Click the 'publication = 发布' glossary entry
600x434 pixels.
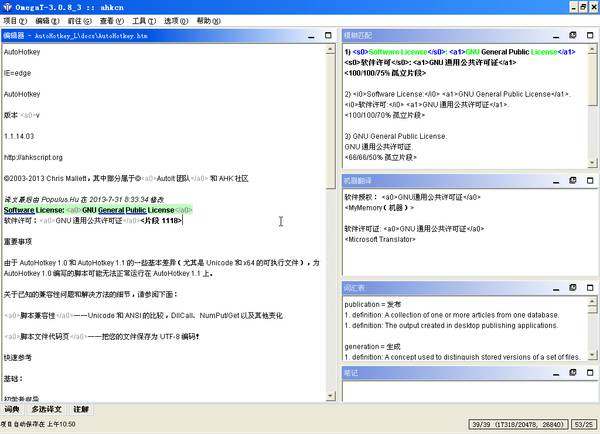pyautogui.click(x=373, y=305)
